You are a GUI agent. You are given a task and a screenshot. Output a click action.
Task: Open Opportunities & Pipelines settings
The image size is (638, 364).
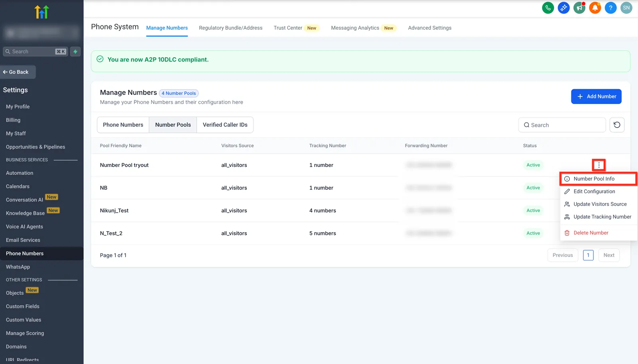click(x=35, y=147)
